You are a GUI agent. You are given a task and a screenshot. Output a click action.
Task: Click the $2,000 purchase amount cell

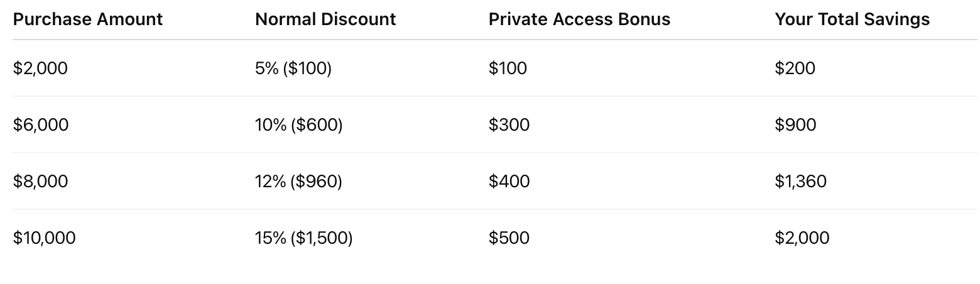40,68
